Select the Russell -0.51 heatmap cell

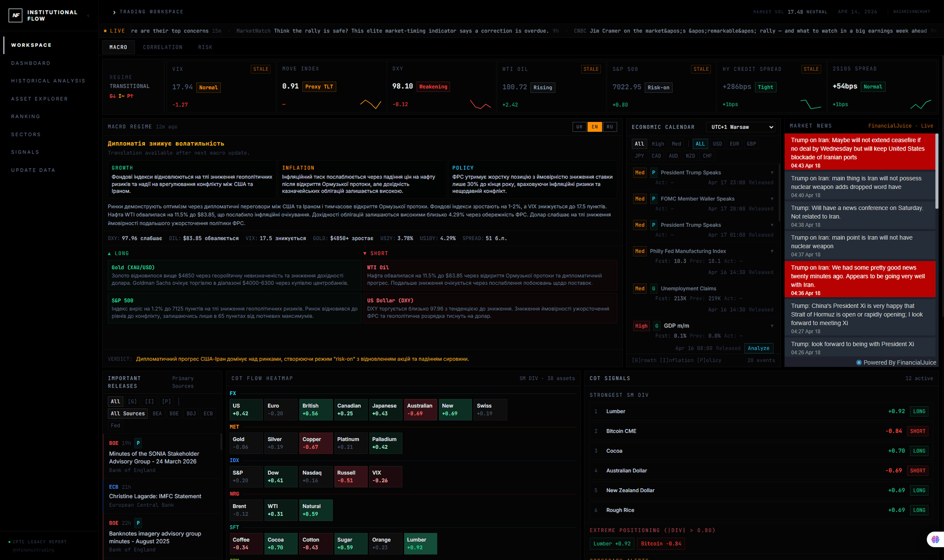point(351,476)
